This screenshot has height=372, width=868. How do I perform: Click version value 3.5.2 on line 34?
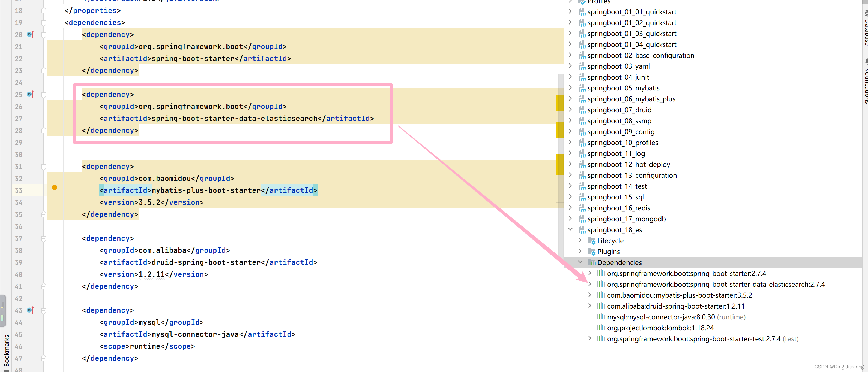tap(149, 202)
